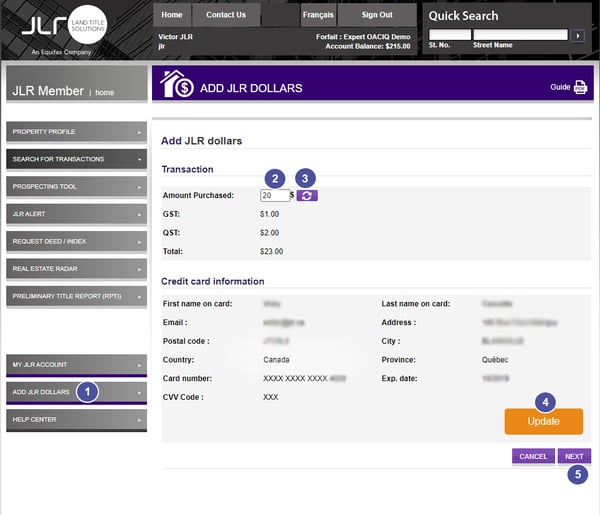Expand the Real Estate Radar sidebar menu
Screen dimensions: 600x515
77,269
